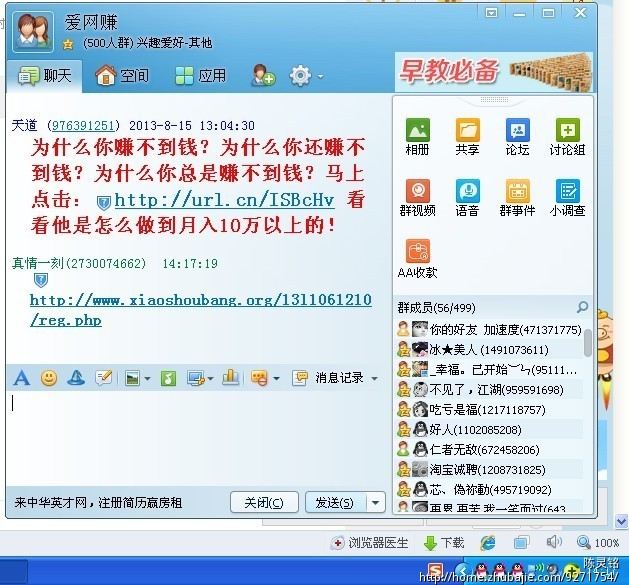Click the star rating icon near group name

tap(68, 43)
